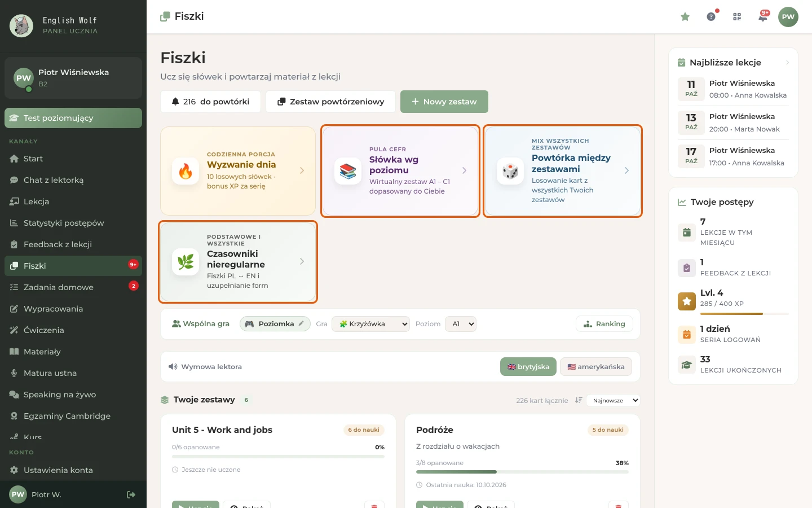
Task: Open the QR code icon in header
Action: (737, 17)
